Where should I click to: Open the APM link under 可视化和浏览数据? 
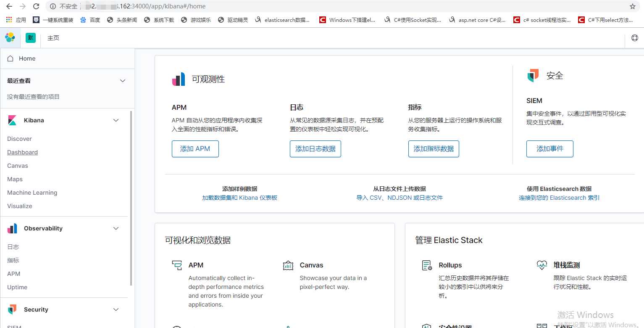pyautogui.click(x=196, y=265)
